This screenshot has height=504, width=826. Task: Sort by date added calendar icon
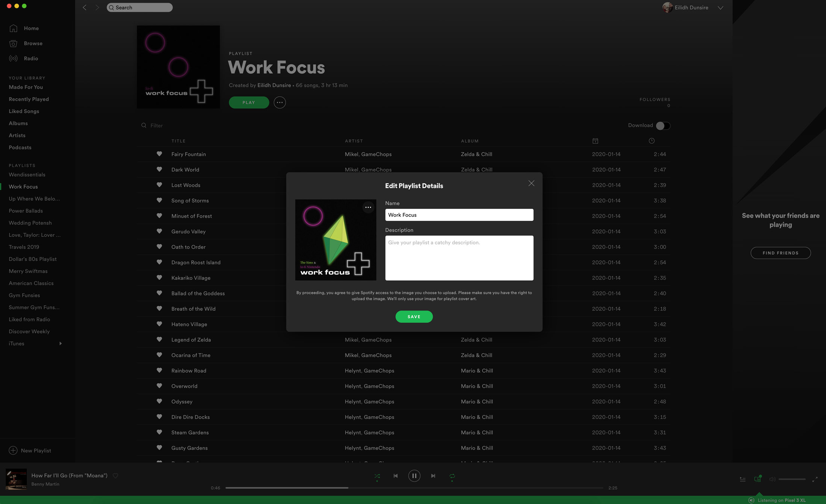[595, 141]
